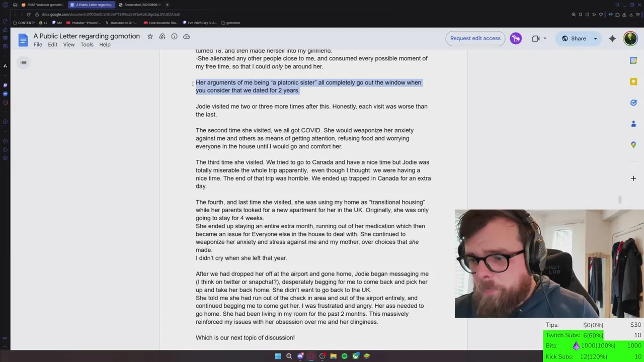The width and height of the screenshot is (644, 362).
Task: Open the MV bookmark
Action: click(x=57, y=23)
